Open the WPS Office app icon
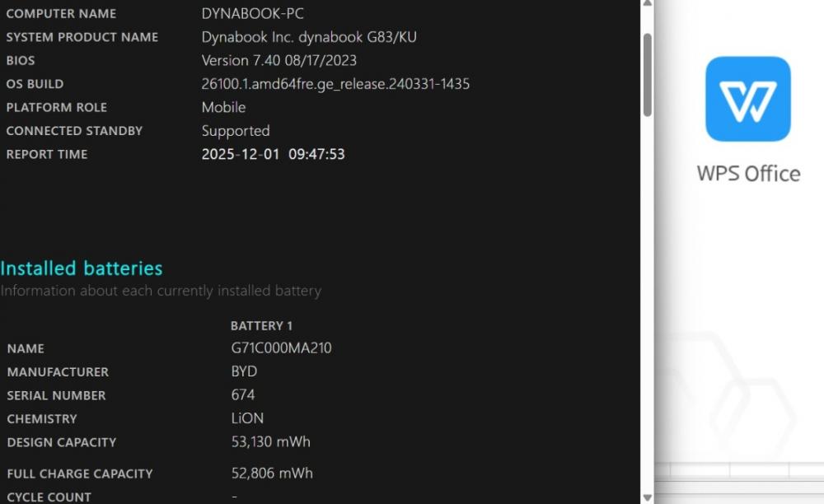Viewport: 824px width, 504px height. (748, 99)
